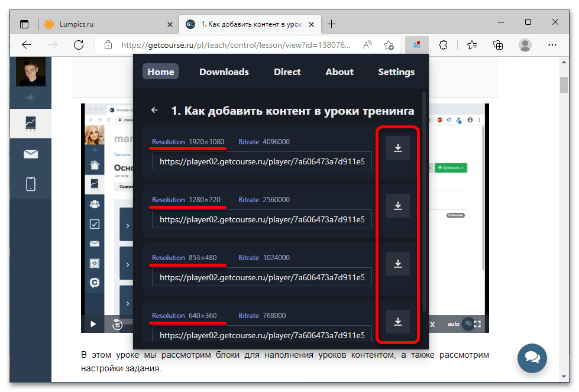
Task: Click the Resolution 853×480 label
Action: pyautogui.click(x=185, y=258)
